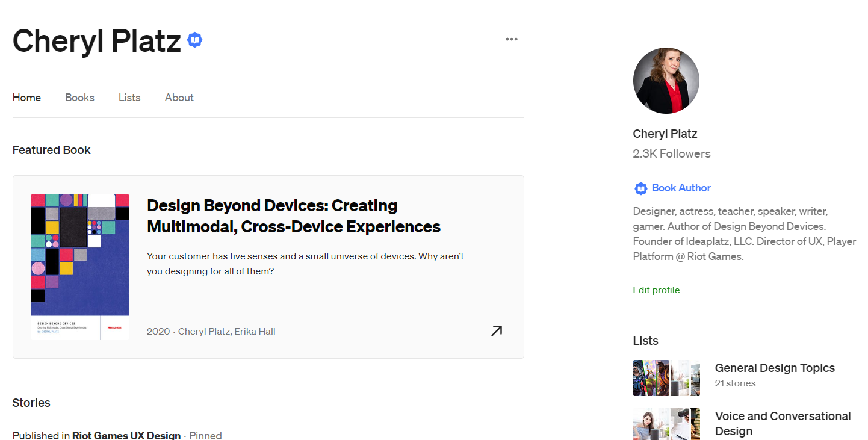868x440 pixels.
Task: Click the Voice and Conversational Design thumbnail
Action: [666, 424]
